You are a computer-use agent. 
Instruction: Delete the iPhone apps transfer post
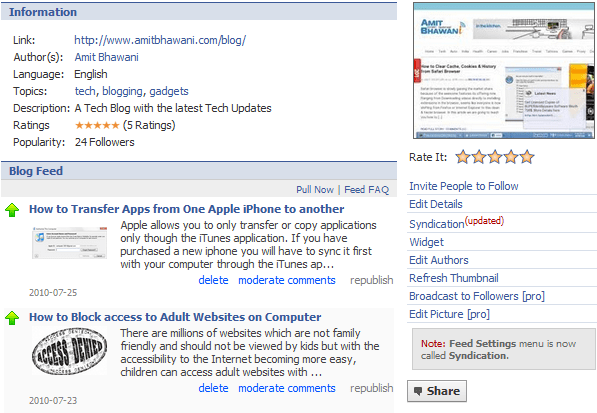pyautogui.click(x=213, y=280)
